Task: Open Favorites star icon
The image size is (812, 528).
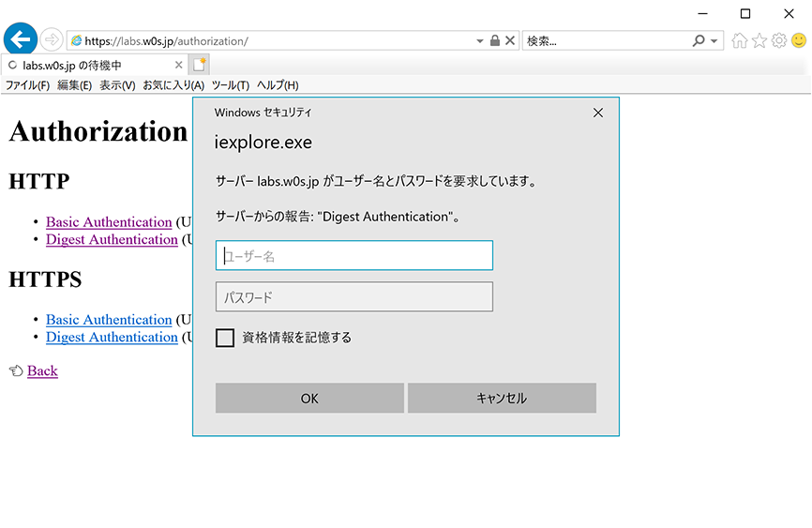Action: coord(759,41)
